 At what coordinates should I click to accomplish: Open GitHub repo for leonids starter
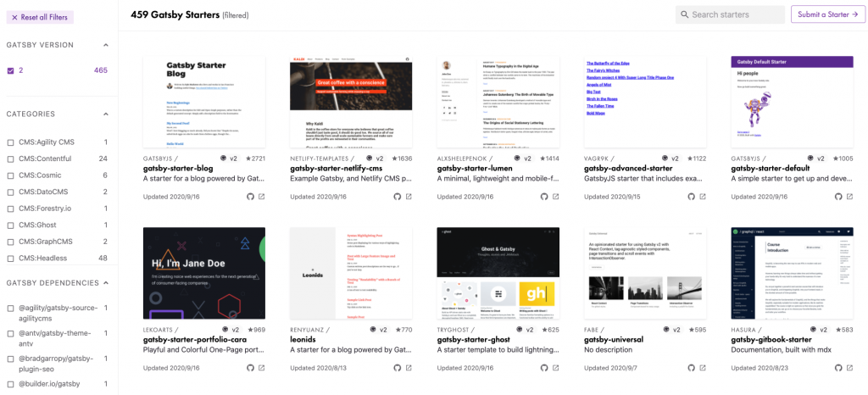(x=397, y=367)
